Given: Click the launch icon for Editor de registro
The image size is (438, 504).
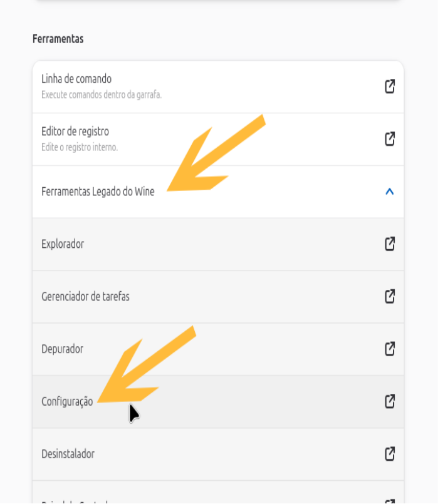Looking at the screenshot, I should (x=390, y=139).
